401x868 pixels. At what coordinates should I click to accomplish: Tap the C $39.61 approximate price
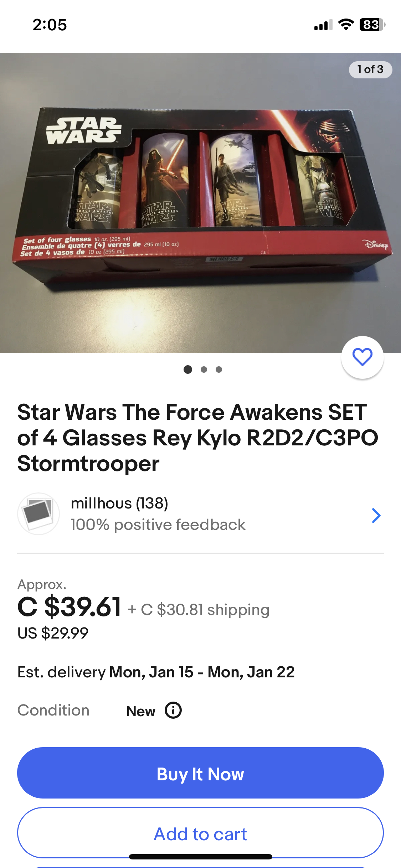click(x=70, y=607)
